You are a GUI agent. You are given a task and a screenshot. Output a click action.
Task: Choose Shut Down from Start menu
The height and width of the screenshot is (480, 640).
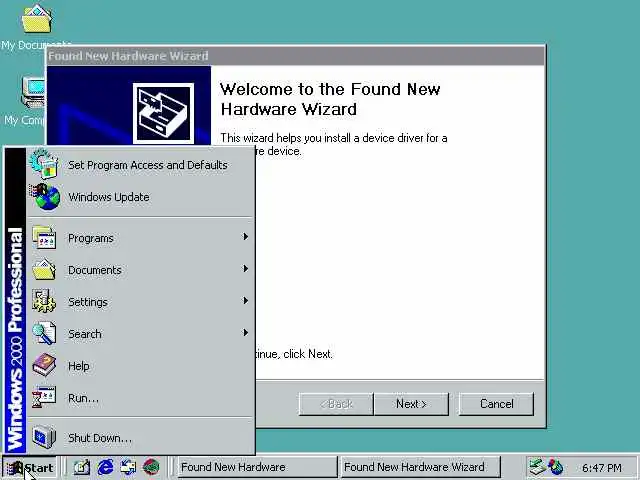click(x=140, y=438)
